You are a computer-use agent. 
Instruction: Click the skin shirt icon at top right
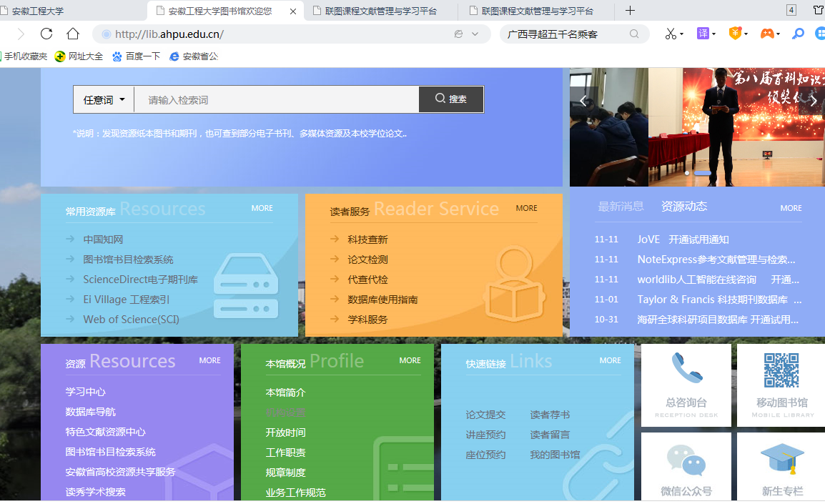[x=819, y=10]
